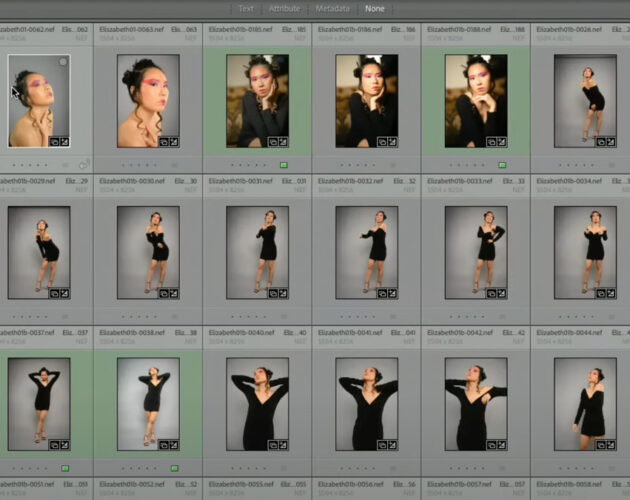
Task: Select the Elizabeth01b-0186 photo thumbnail
Action: (x=367, y=101)
